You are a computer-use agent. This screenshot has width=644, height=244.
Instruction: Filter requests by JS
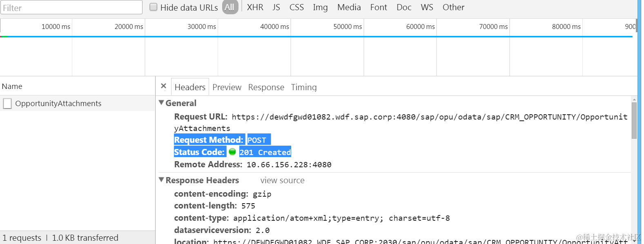(x=276, y=7)
